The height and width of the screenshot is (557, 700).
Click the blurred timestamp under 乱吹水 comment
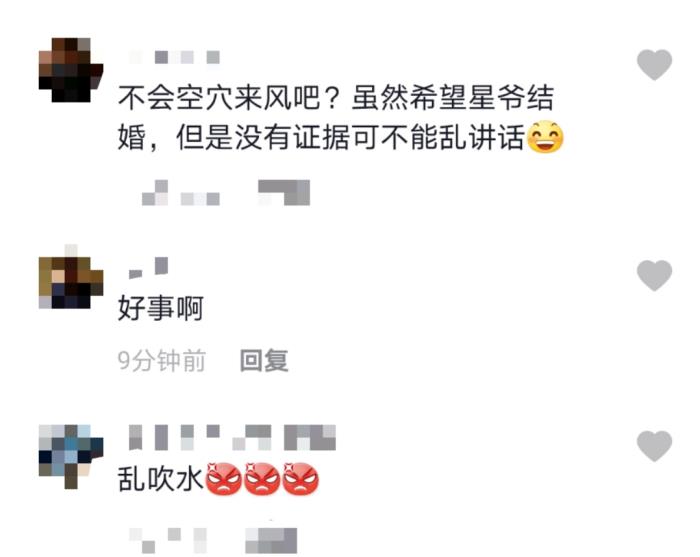[168, 540]
